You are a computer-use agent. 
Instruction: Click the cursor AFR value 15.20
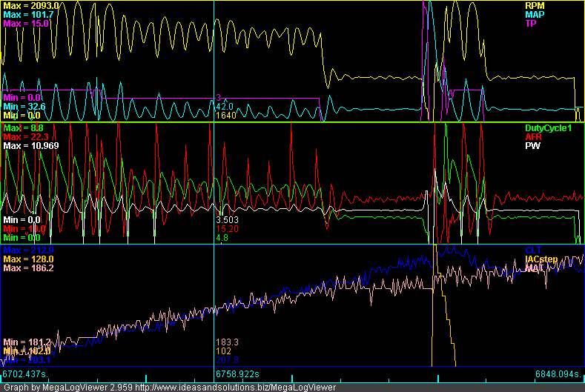coord(227,229)
